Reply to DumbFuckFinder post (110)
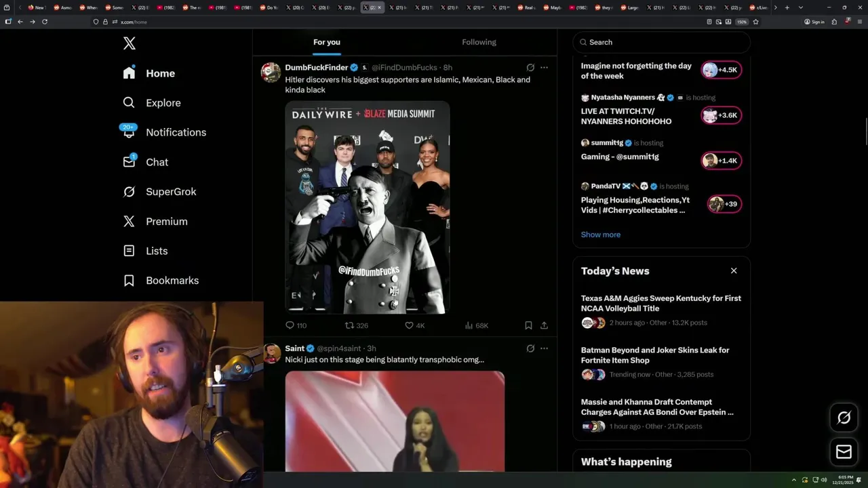868x488 pixels. [296, 325]
